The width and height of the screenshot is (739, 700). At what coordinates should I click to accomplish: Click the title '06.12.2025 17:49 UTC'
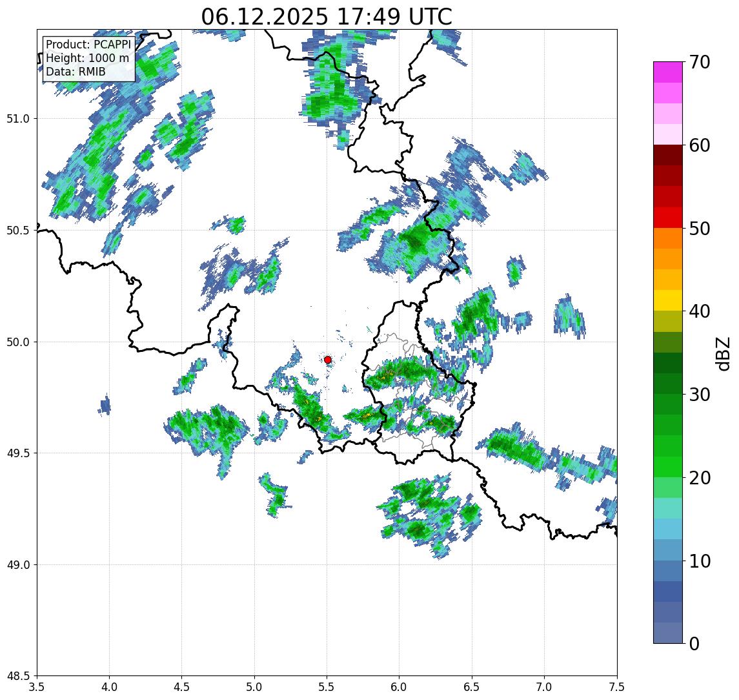click(327, 17)
